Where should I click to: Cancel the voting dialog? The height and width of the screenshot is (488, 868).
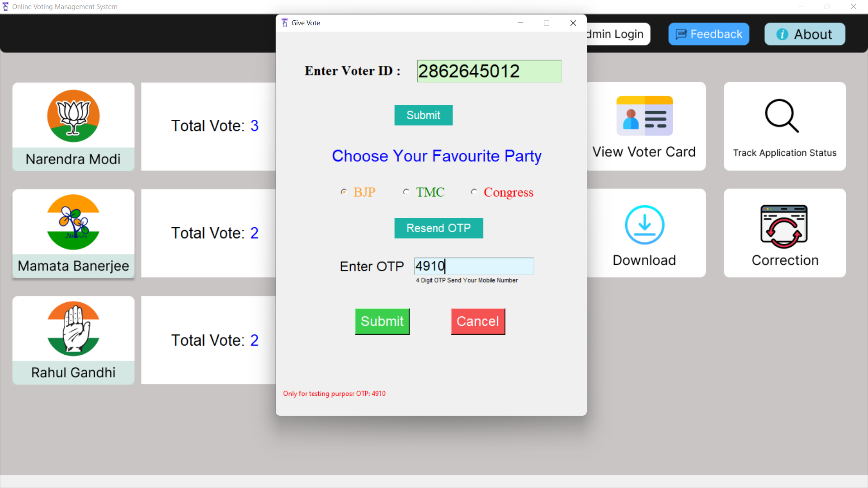pyautogui.click(x=477, y=321)
